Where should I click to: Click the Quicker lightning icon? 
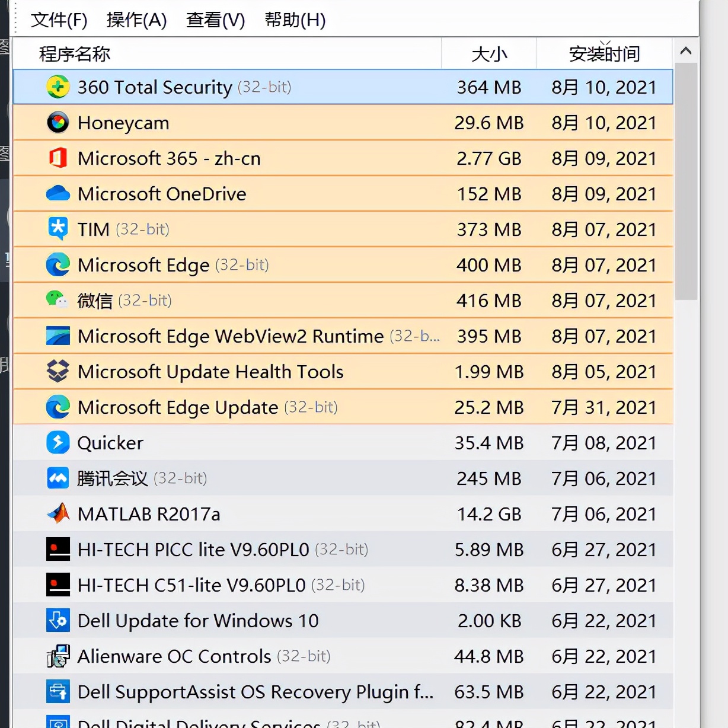[58, 443]
